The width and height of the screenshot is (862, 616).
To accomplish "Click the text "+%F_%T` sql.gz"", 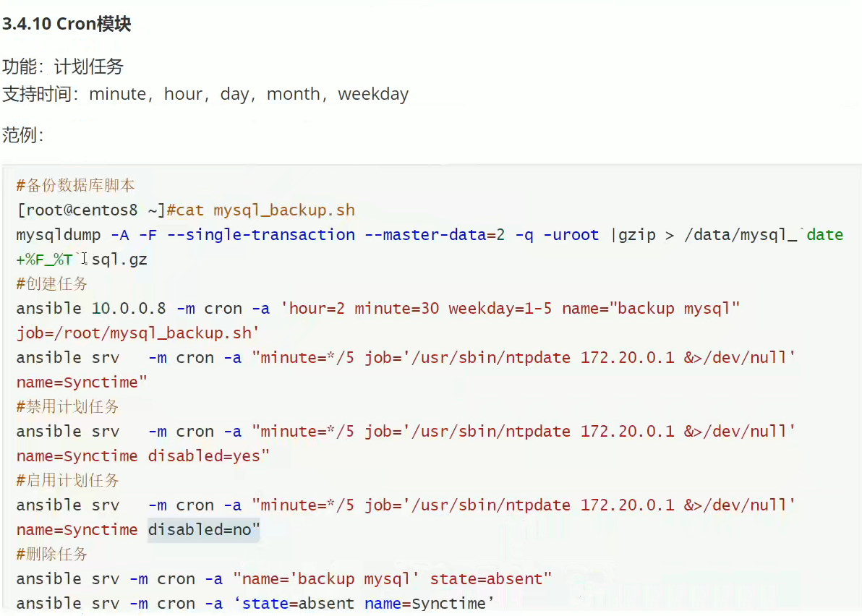I will click(x=82, y=260).
